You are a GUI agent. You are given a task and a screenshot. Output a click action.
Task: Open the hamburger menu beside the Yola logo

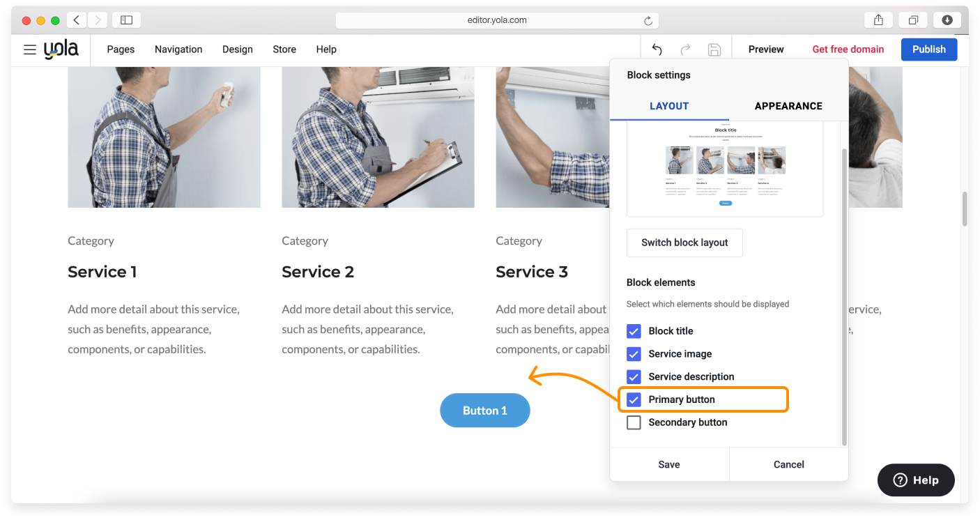[x=29, y=49]
